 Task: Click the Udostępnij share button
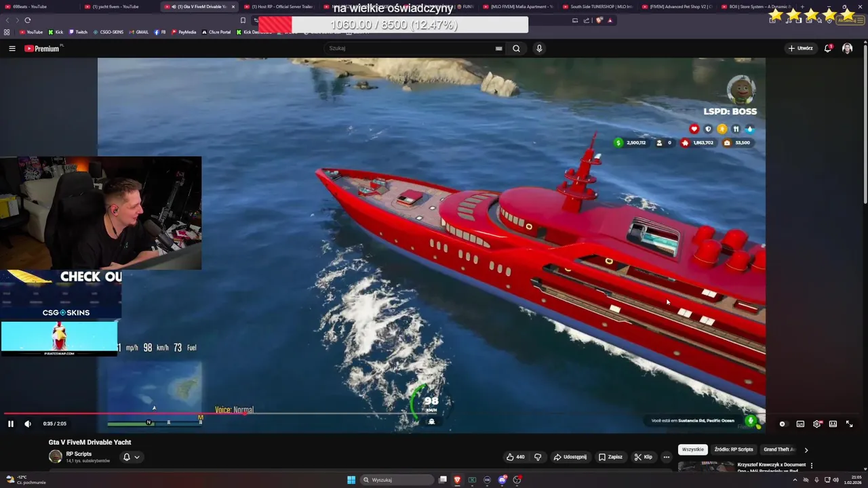pyautogui.click(x=570, y=457)
